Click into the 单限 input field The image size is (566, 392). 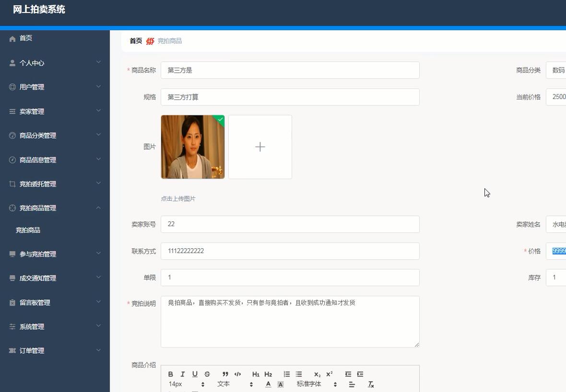pyautogui.click(x=290, y=277)
